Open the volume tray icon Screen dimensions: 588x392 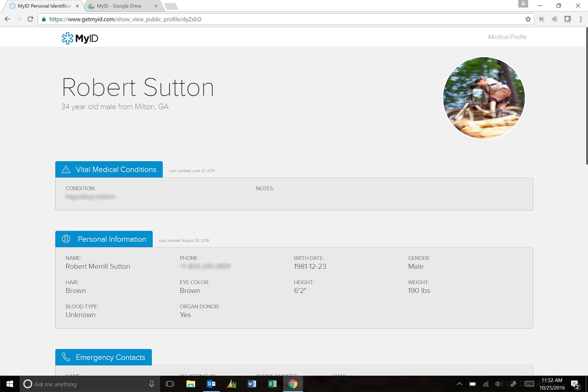point(499,384)
